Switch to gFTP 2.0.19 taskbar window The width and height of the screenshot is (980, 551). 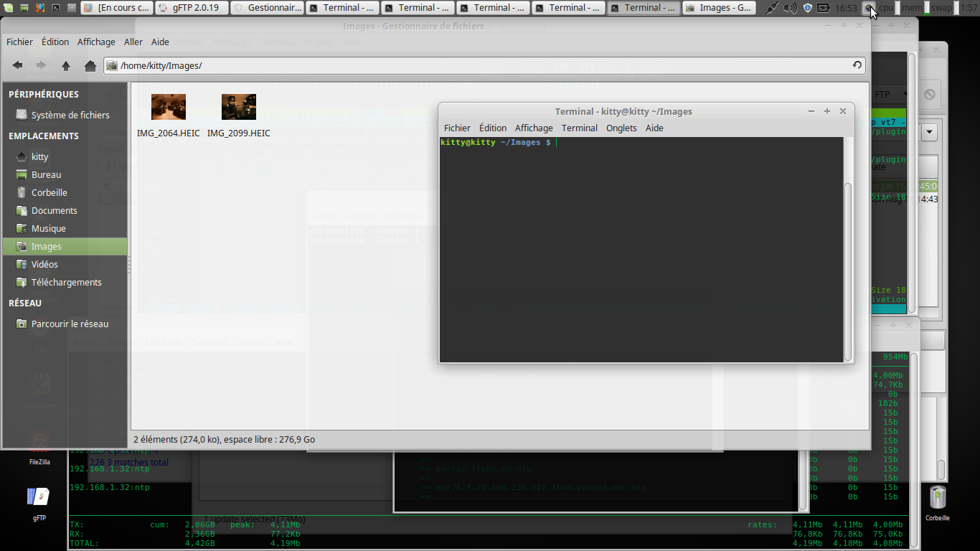(191, 8)
